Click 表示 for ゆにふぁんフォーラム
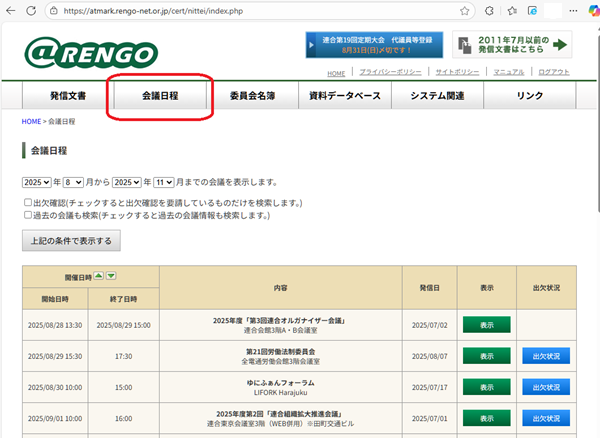 coord(486,387)
